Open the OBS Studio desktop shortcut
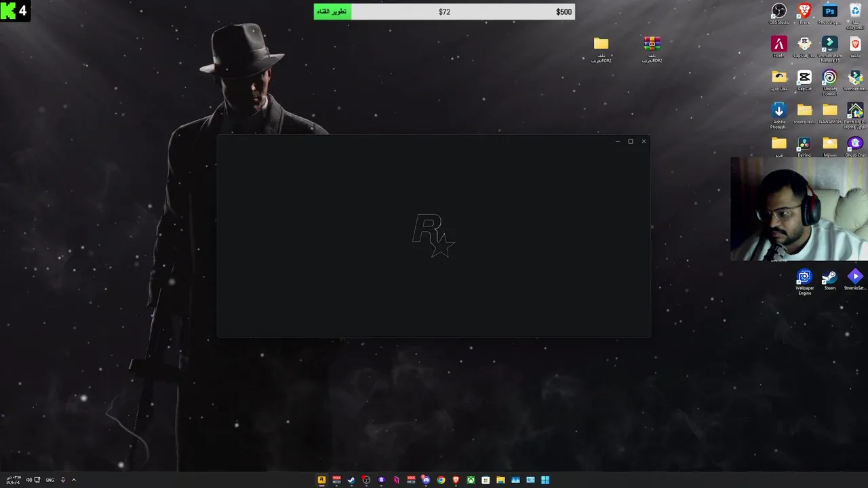 tap(778, 14)
